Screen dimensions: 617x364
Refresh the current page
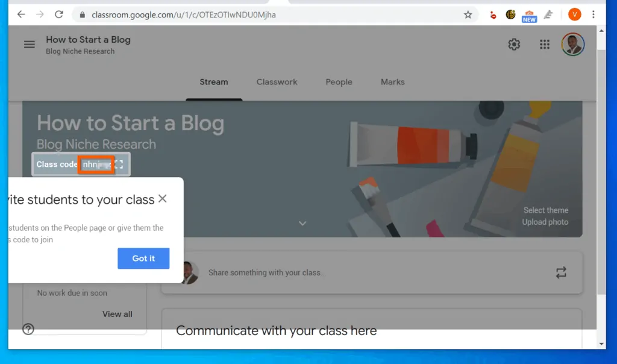coord(58,14)
